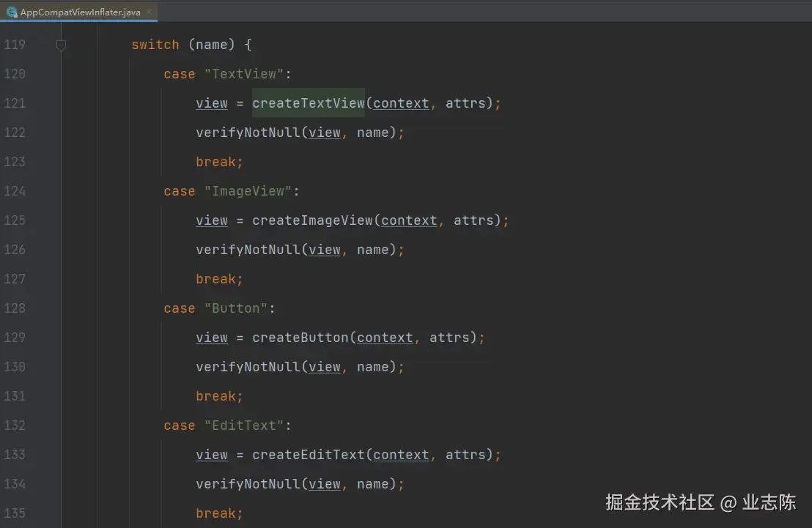This screenshot has width=812, height=528.
Task: Click the underlined context argument on line 125
Action: 409,220
